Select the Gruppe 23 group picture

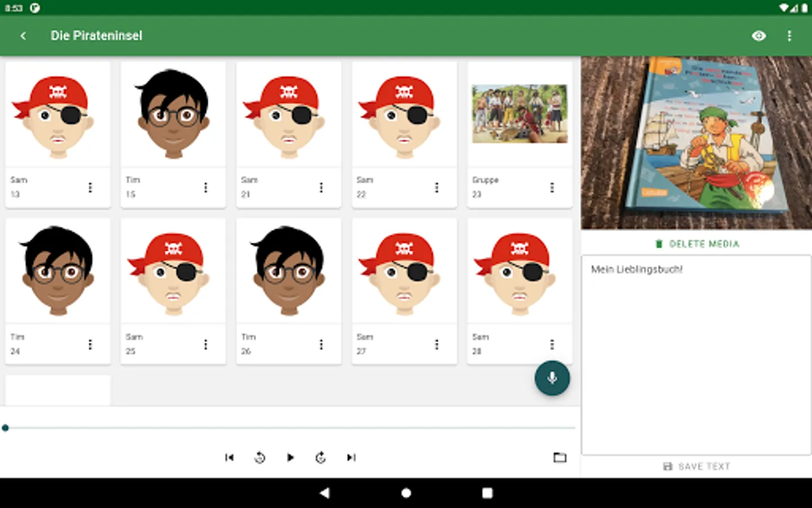click(520, 115)
